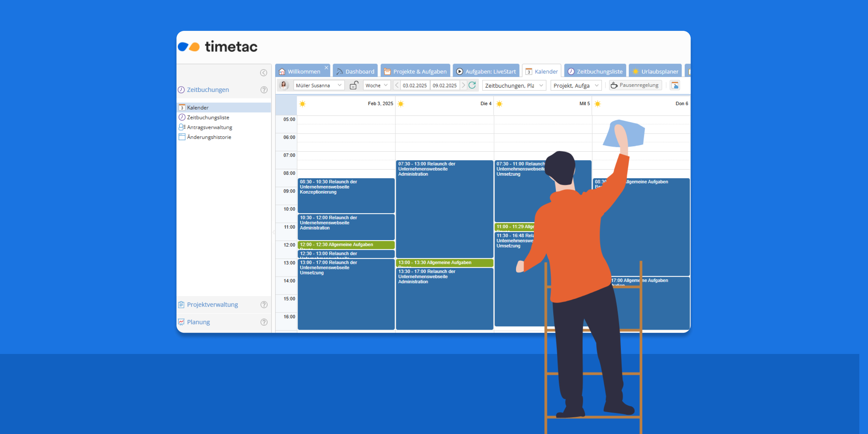
Task: Click the Pausenregelung button
Action: [635, 85]
